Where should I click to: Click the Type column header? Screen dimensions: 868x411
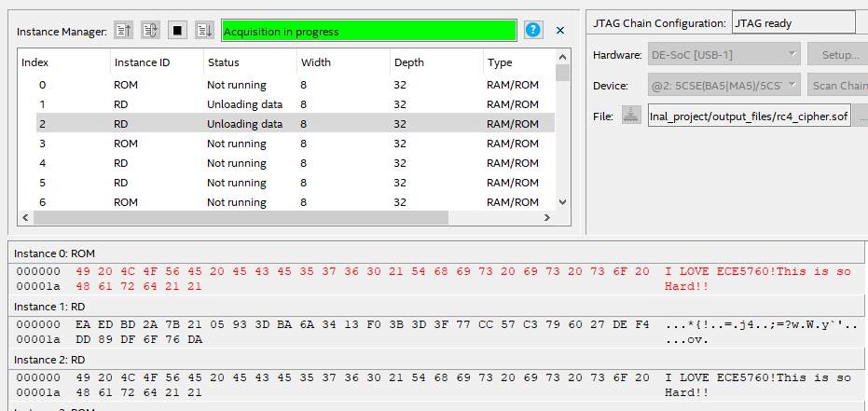point(518,62)
